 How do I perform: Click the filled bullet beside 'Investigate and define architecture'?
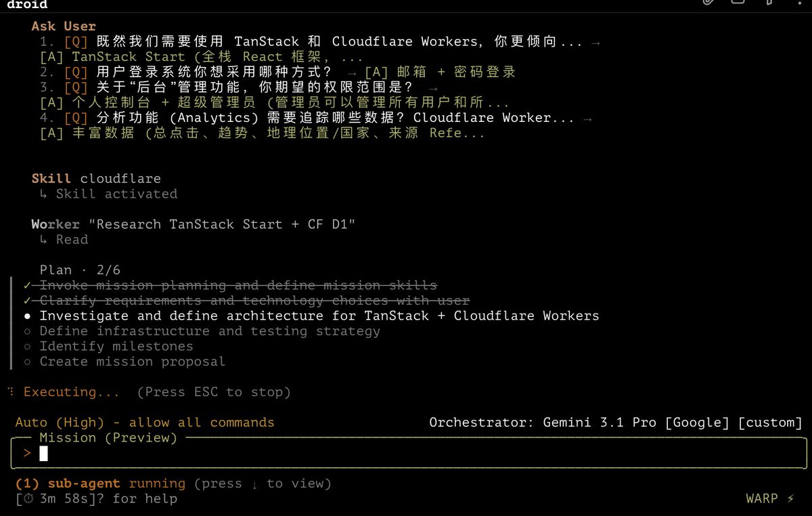(x=27, y=316)
